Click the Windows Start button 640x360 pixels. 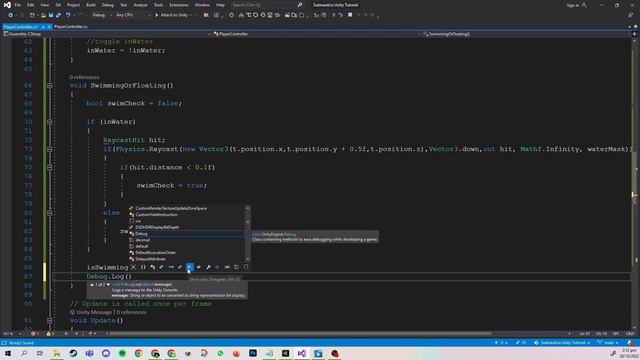pos(7,353)
